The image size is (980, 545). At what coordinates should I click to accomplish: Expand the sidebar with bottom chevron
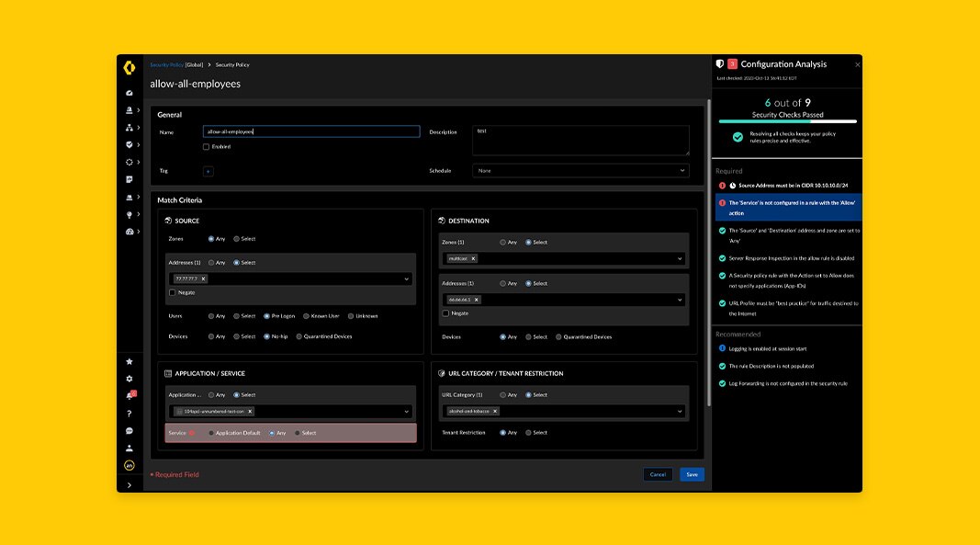point(130,484)
